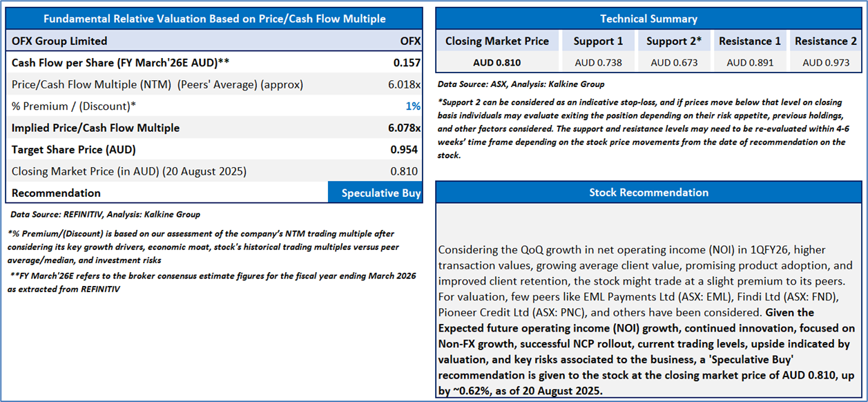Click the 1% premium value in blue

[x=413, y=106]
